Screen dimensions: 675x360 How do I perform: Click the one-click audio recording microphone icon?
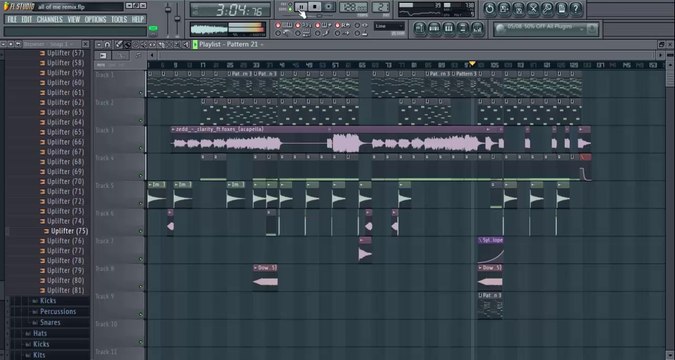(x=547, y=9)
